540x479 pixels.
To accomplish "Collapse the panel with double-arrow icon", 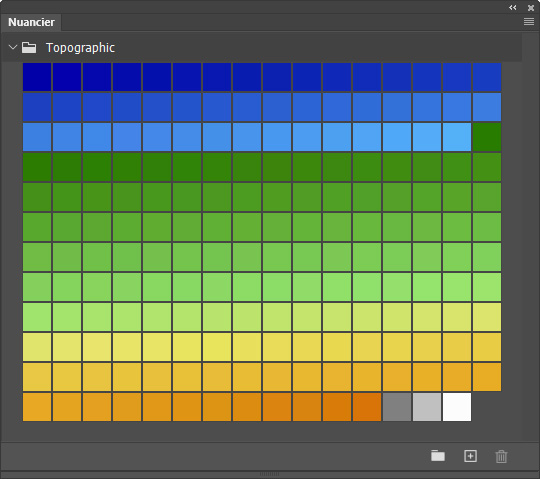I will point(512,8).
